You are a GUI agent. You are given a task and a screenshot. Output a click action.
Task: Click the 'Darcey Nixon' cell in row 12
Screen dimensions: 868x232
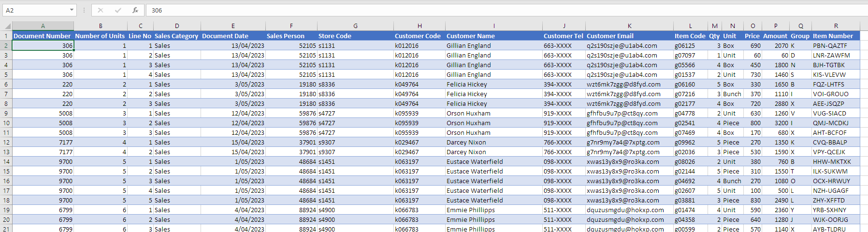coord(494,142)
